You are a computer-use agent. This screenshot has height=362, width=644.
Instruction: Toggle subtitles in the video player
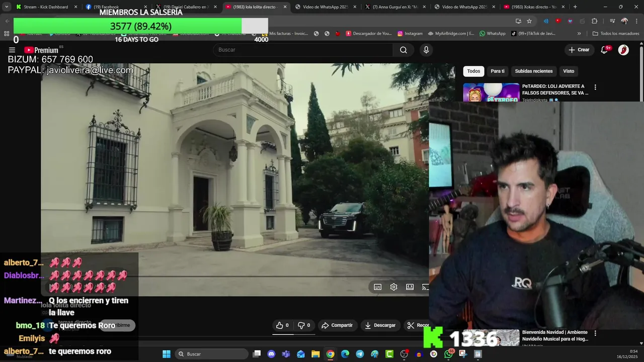[x=377, y=287]
